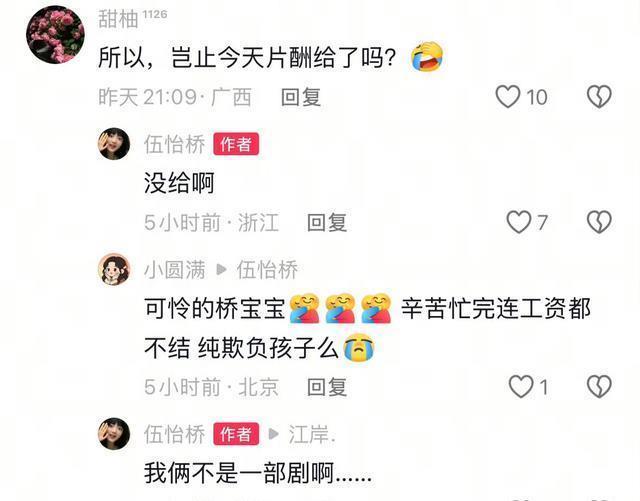640x501 pixels.
Task: Tap broken heart on '没给啊' reply
Action: [599, 222]
